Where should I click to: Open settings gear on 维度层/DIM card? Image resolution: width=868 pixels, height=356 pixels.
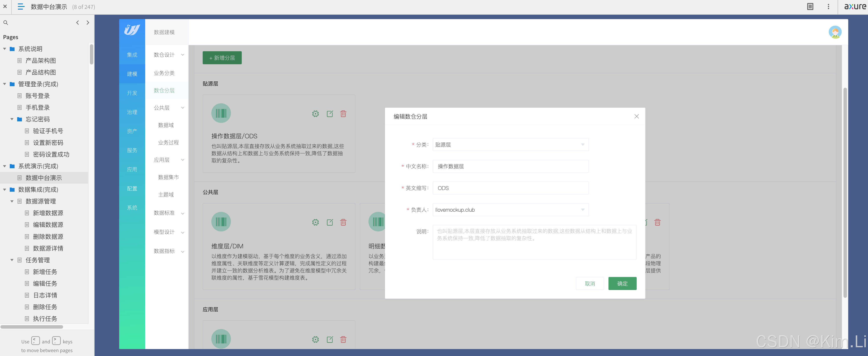[x=315, y=222]
